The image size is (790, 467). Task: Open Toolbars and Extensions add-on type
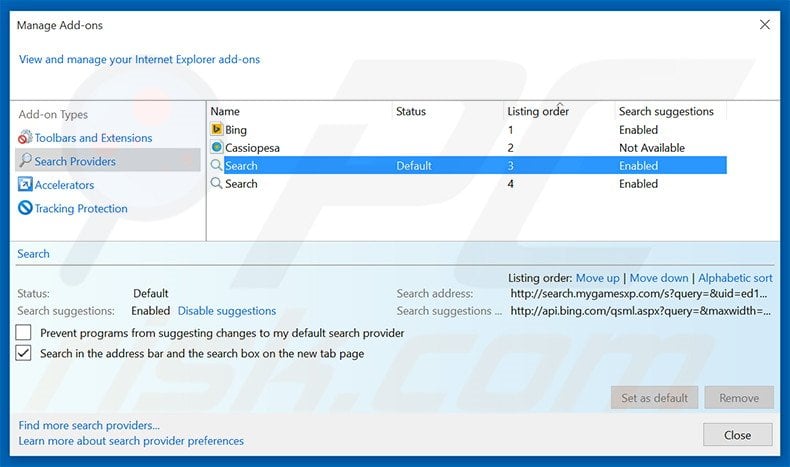click(x=93, y=138)
